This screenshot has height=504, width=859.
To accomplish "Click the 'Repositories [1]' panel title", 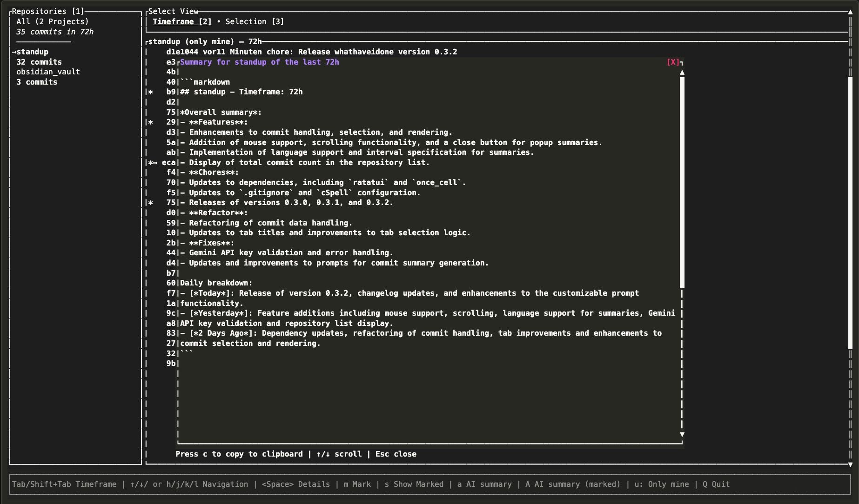I will pos(48,11).
